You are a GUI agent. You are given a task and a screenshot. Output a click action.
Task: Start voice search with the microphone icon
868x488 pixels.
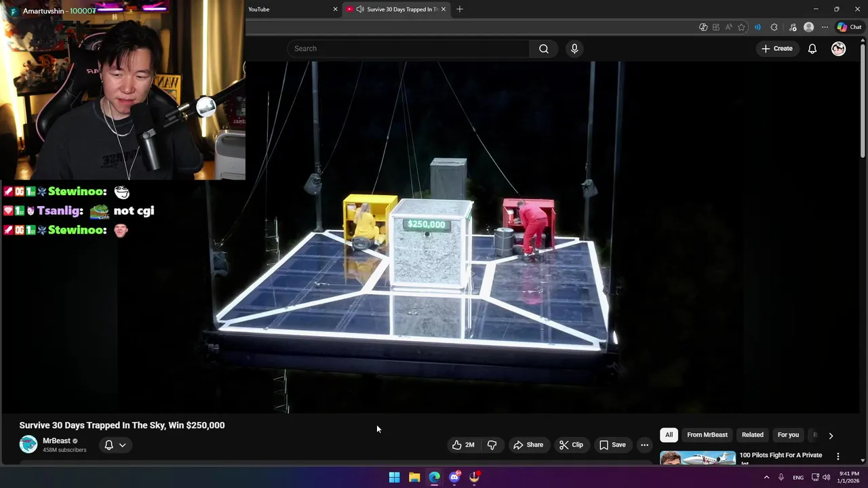pos(574,49)
